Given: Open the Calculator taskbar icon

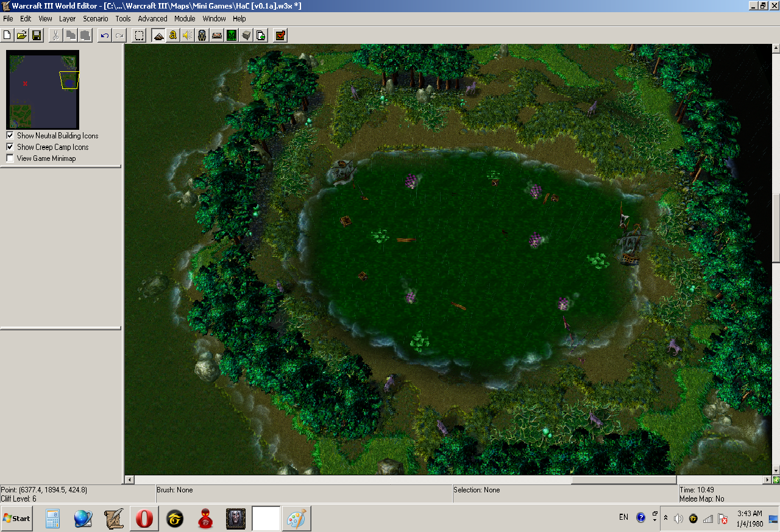Looking at the screenshot, I should (x=53, y=519).
